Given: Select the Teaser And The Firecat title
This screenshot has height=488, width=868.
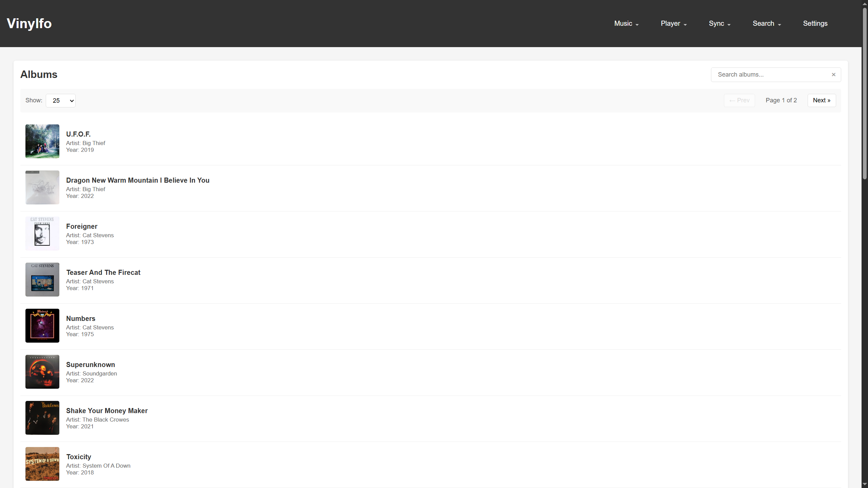Looking at the screenshot, I should (x=103, y=272).
